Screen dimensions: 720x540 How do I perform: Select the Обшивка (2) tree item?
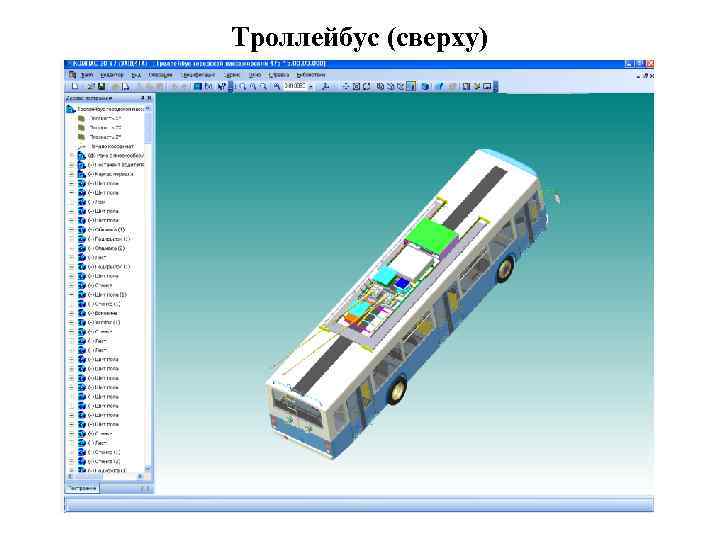tap(109, 248)
